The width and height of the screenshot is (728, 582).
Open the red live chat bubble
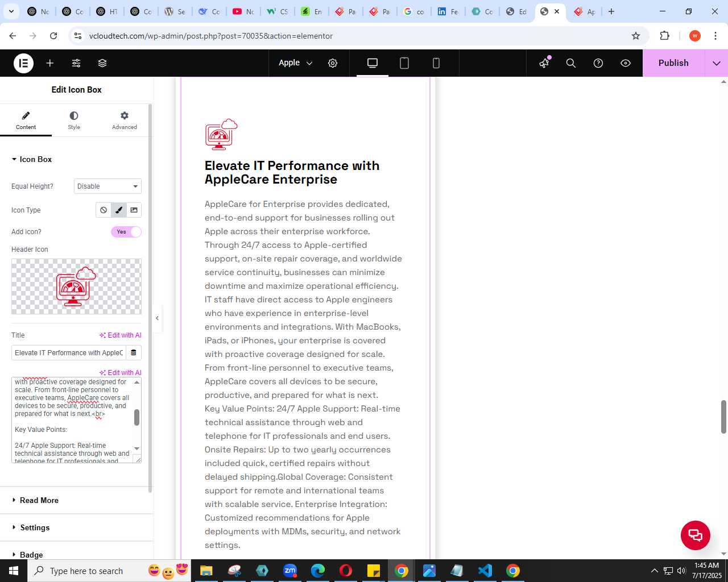pos(696,535)
